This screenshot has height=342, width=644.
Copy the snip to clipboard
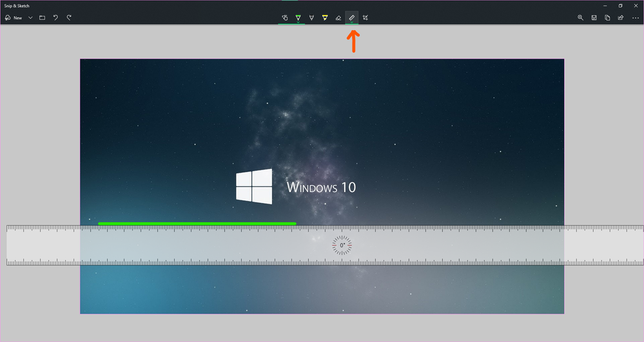[607, 17]
